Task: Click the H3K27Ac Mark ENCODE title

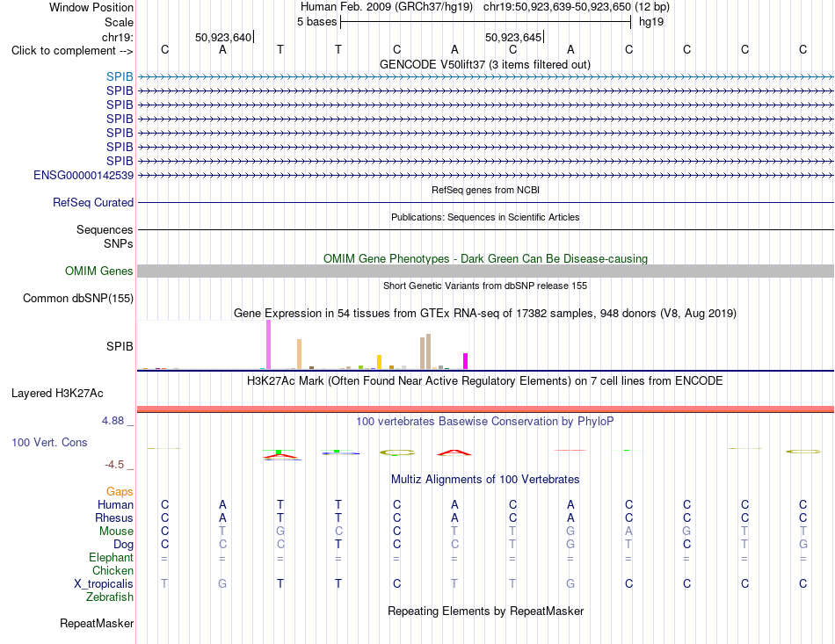Action: pyautogui.click(x=484, y=381)
